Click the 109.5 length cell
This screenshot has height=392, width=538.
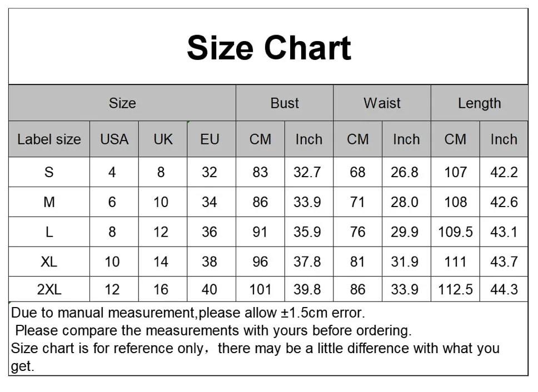coord(455,232)
